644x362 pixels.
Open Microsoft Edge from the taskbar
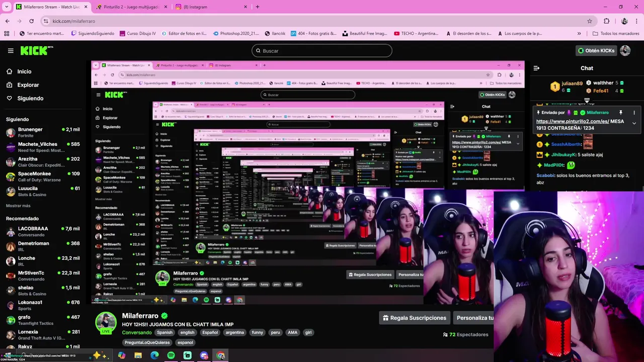click(154, 355)
